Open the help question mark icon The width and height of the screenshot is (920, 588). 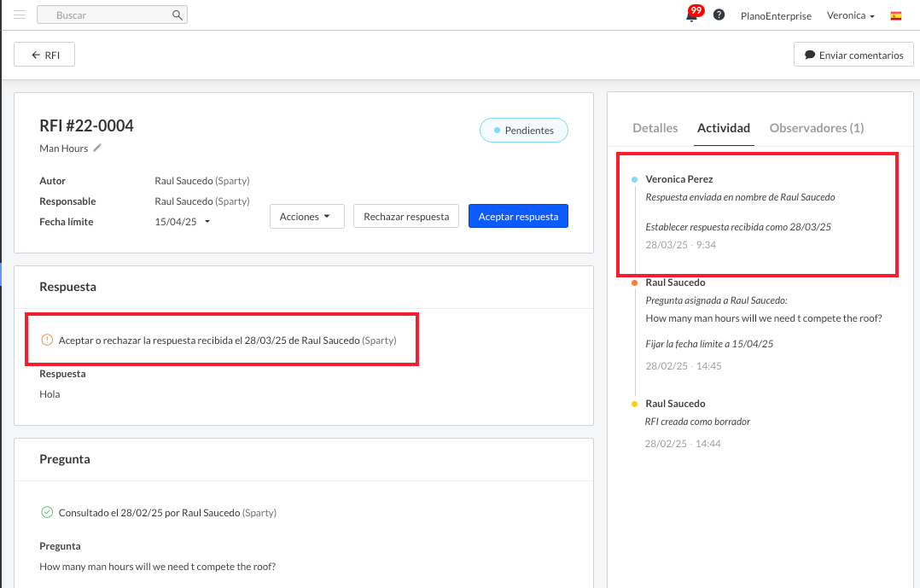point(719,15)
